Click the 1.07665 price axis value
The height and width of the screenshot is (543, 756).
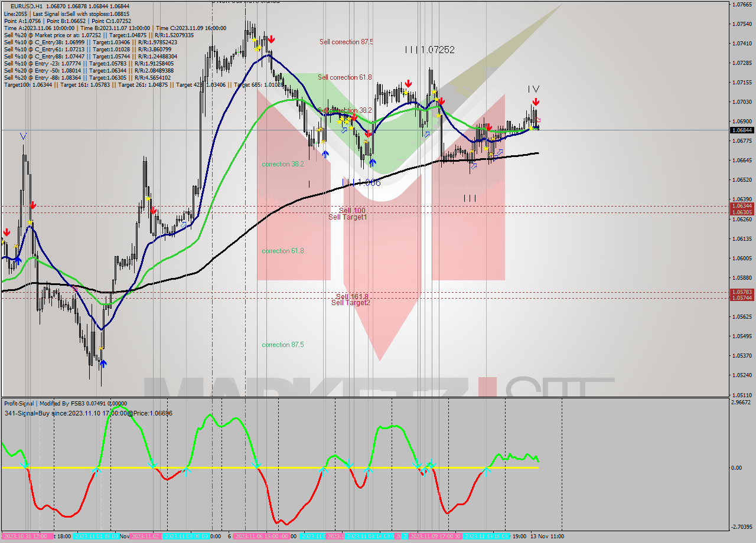tap(742, 5)
